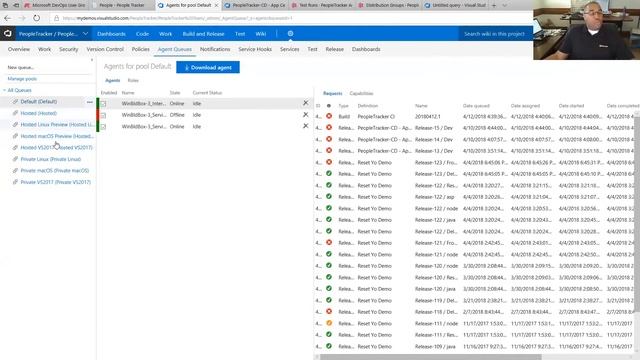Click queue icon beside Private Linux
This screenshot has width=640, height=360.
coord(15,159)
